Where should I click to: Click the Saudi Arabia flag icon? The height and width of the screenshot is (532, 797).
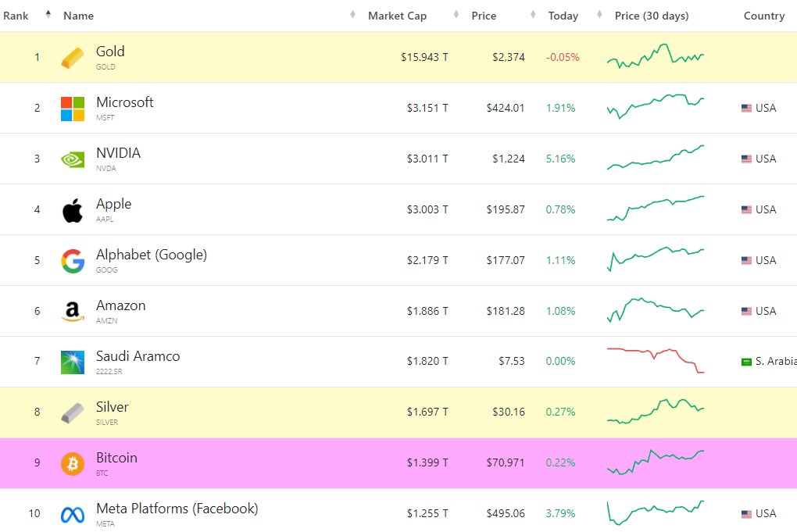[746, 362]
